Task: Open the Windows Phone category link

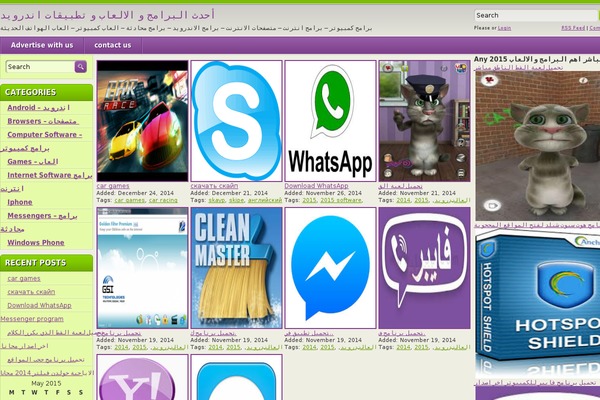Action: (36, 242)
